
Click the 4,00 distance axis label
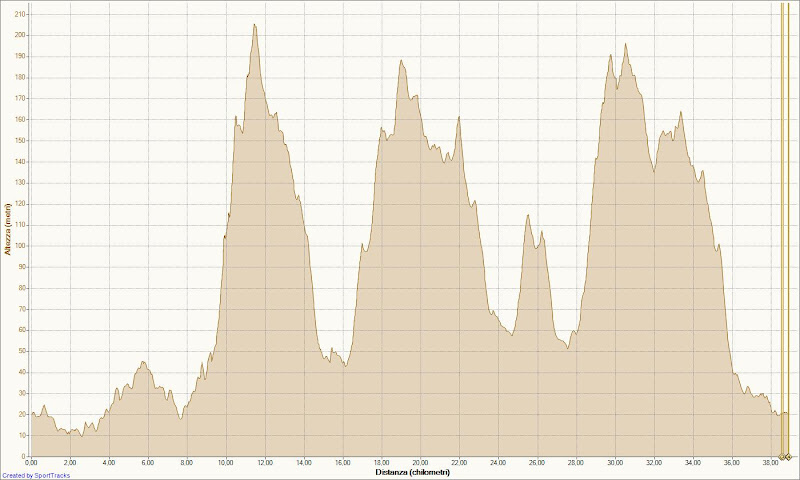click(109, 463)
